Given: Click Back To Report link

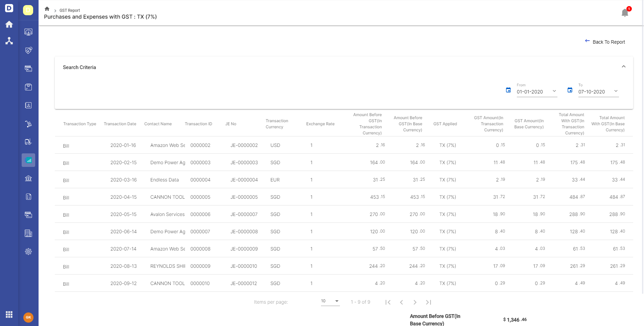Looking at the screenshot, I should tap(605, 42).
